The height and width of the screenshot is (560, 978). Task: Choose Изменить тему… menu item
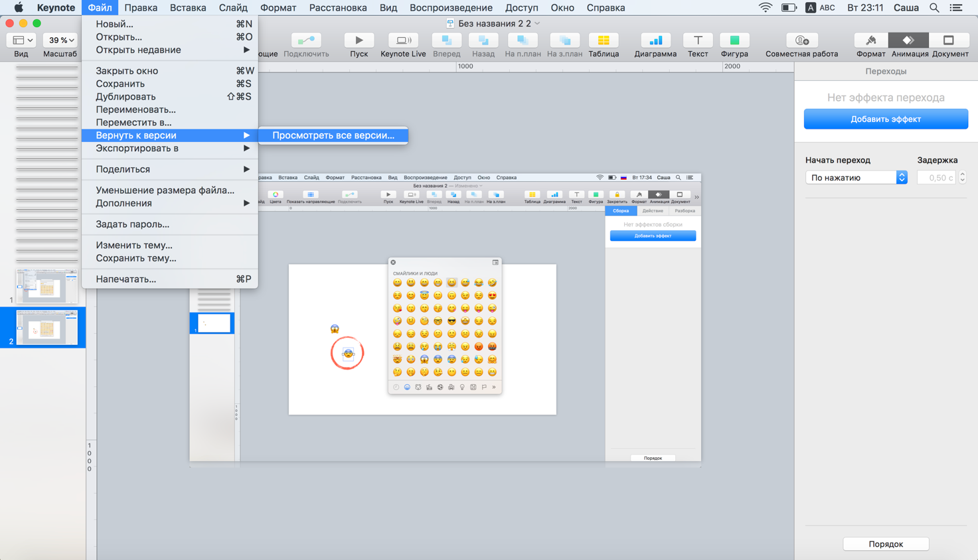coord(170,245)
